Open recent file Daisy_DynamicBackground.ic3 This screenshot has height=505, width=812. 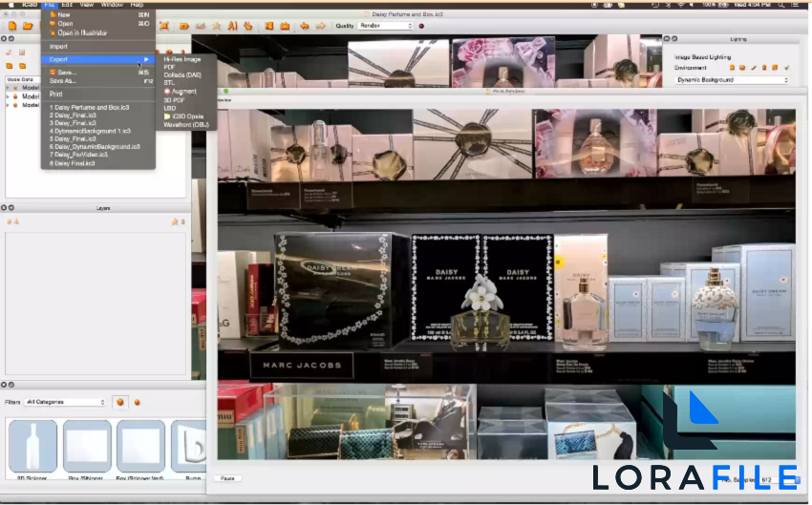tap(95, 147)
